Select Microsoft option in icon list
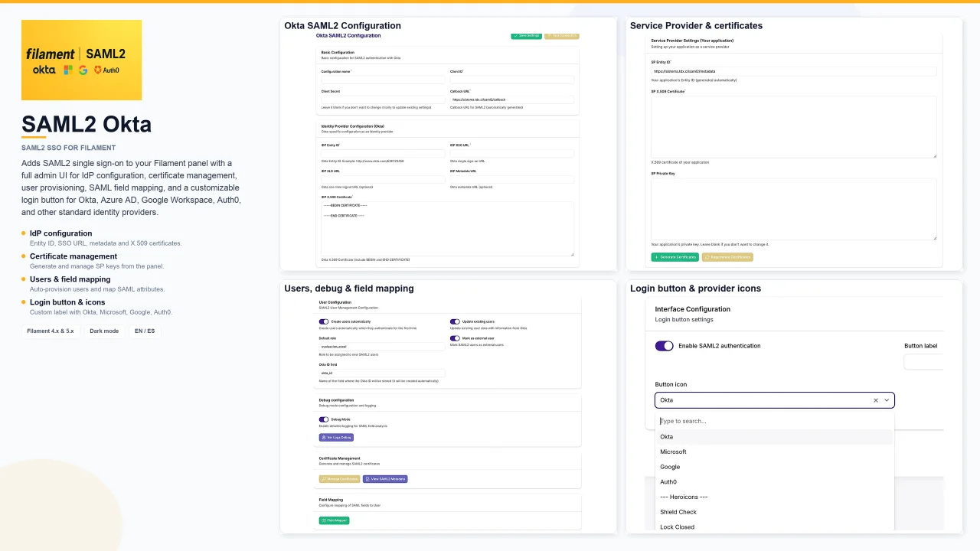The height and width of the screenshot is (551, 980). click(x=774, y=452)
